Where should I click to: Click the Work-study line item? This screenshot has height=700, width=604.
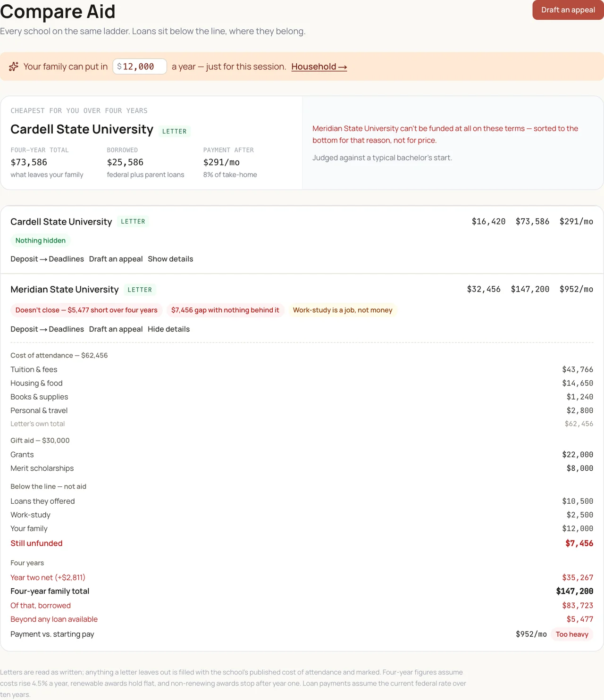302,515
